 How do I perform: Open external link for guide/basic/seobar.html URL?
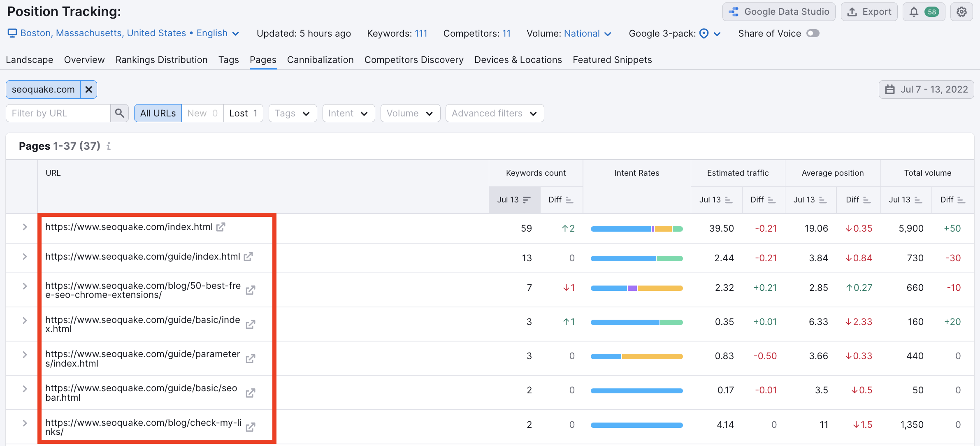click(251, 393)
